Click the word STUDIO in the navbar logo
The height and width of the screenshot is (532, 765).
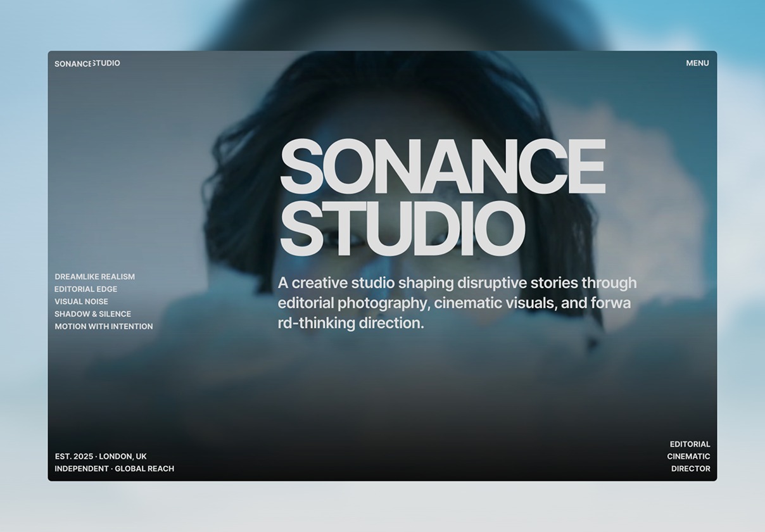(x=106, y=63)
